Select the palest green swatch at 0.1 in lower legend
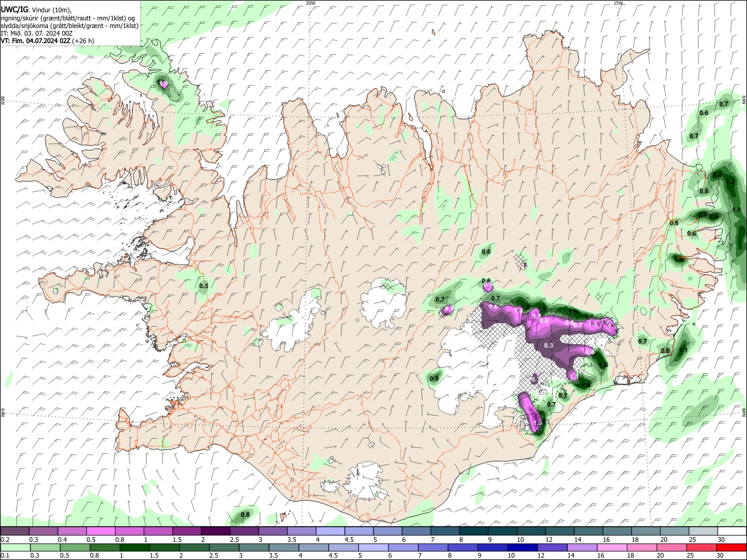This screenshot has width=747, height=560. tap(15, 547)
